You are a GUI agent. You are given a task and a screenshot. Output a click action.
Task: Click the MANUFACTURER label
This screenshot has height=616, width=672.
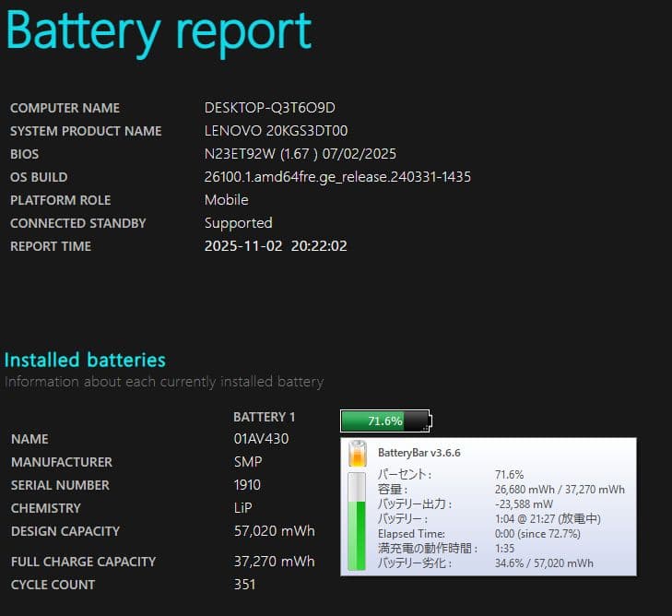(x=61, y=462)
